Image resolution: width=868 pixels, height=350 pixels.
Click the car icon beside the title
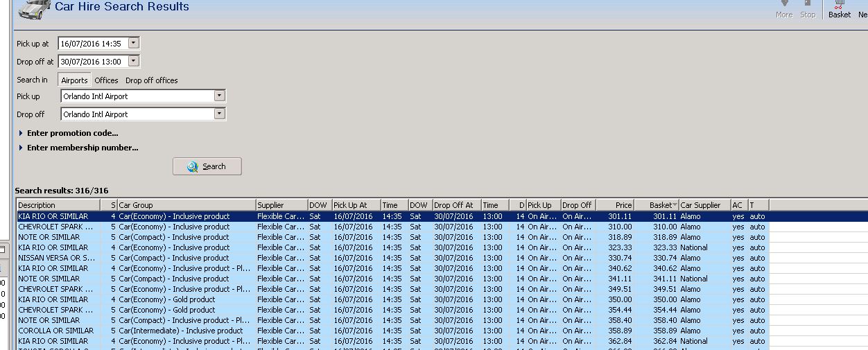pos(34,8)
